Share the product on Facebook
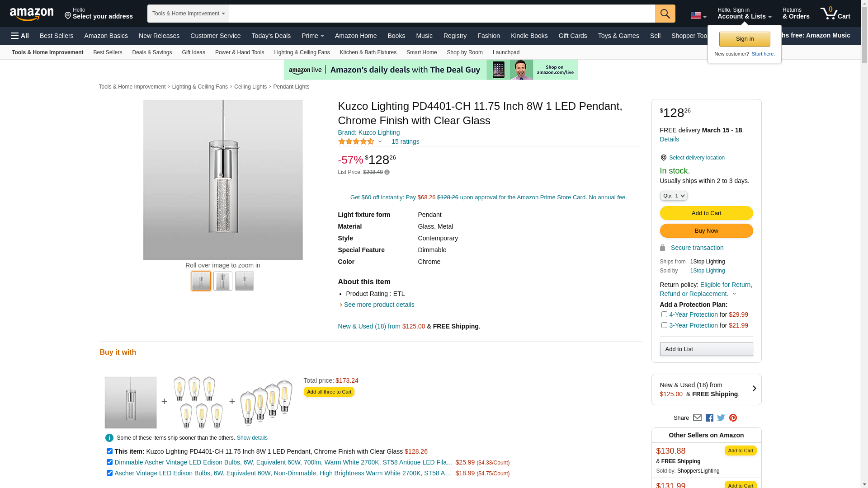This screenshot has width=868, height=488. 709,418
